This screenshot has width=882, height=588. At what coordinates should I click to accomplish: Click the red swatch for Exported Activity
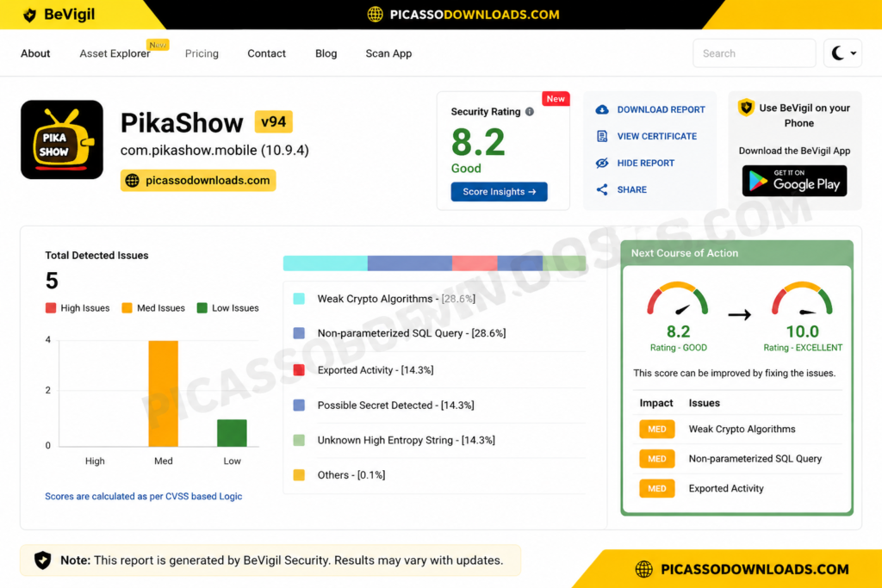(x=299, y=370)
